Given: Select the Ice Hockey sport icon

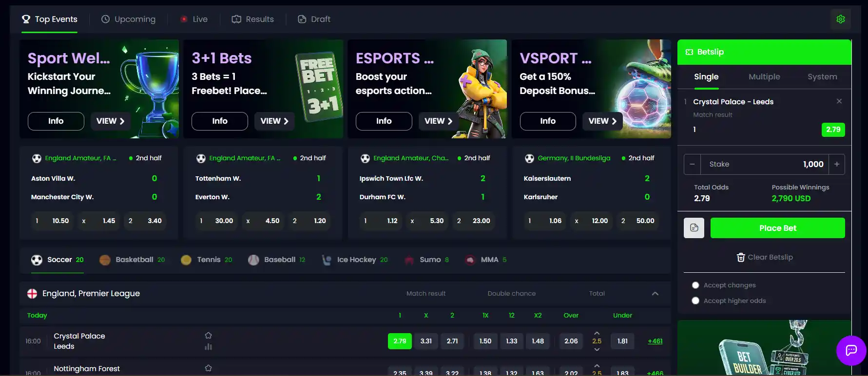Looking at the screenshot, I should pos(327,260).
